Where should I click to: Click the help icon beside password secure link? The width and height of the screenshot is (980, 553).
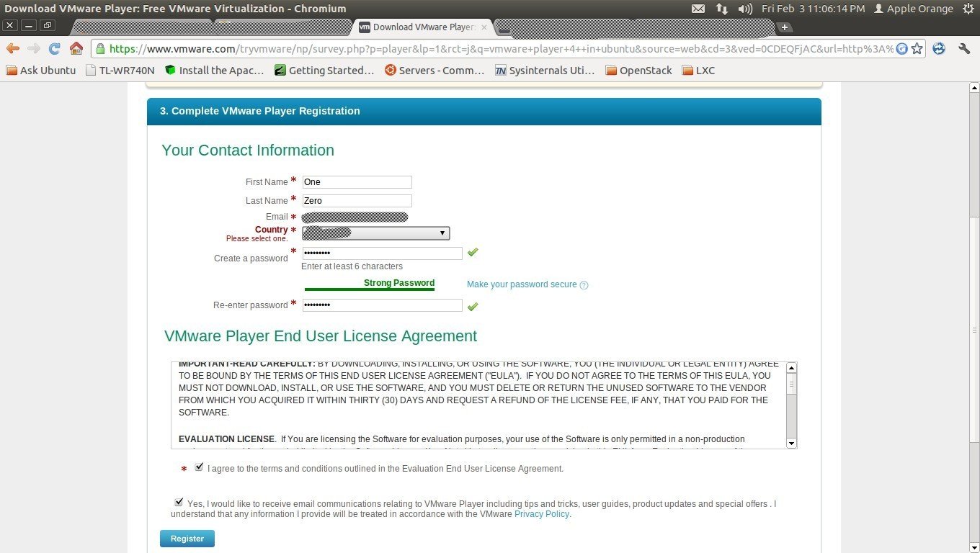[584, 285]
